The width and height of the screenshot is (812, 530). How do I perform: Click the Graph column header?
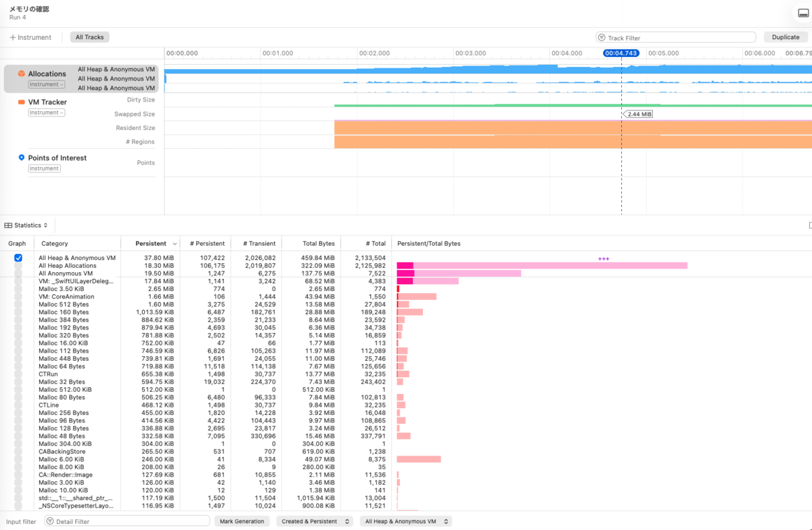click(x=17, y=244)
